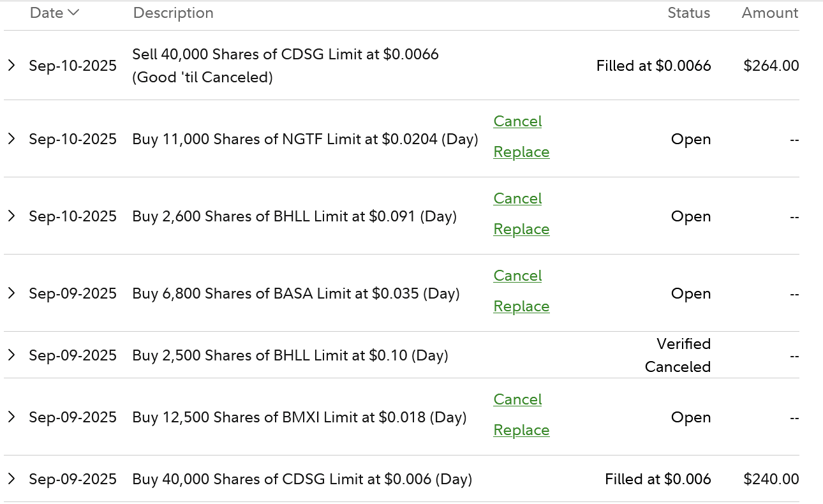Expand the BMXI order row chevron
Viewport: 823px width, 504px height.
click(x=11, y=417)
